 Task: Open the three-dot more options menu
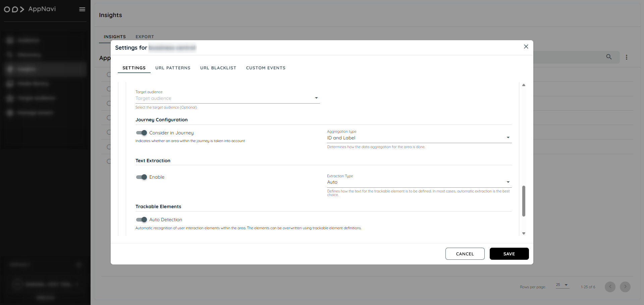click(627, 57)
